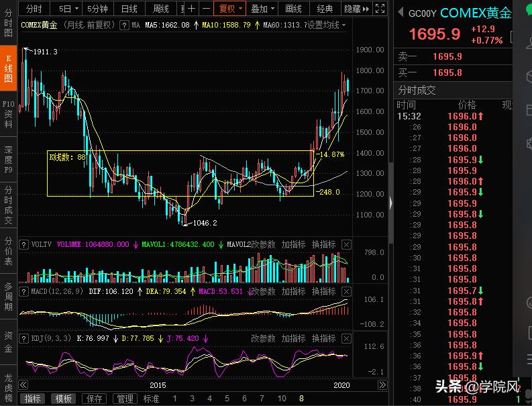Screen dimensions: 532x406
Task: Open 分价表 in left sidebar
Action: [8, 250]
